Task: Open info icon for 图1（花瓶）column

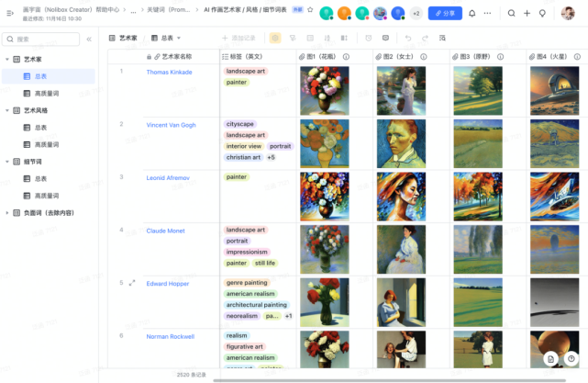Action: [x=346, y=57]
